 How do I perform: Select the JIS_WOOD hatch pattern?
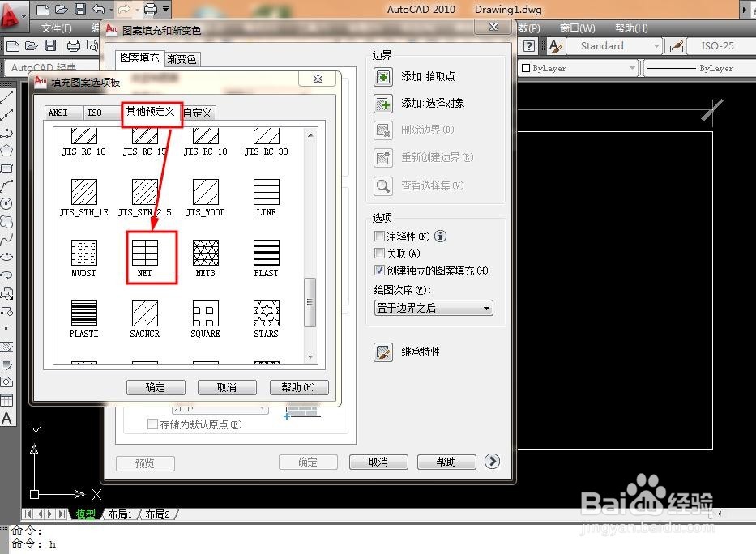point(205,192)
